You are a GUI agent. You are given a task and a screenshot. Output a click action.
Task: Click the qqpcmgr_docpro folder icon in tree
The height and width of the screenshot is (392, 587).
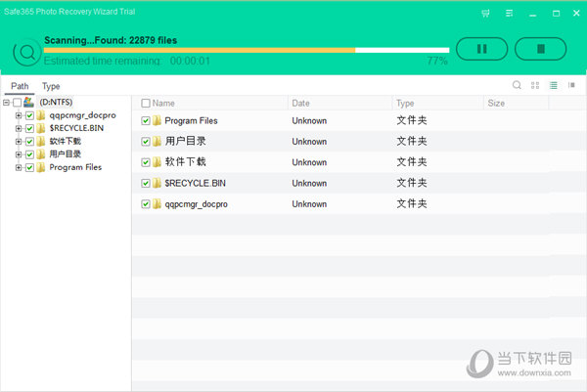(x=41, y=115)
